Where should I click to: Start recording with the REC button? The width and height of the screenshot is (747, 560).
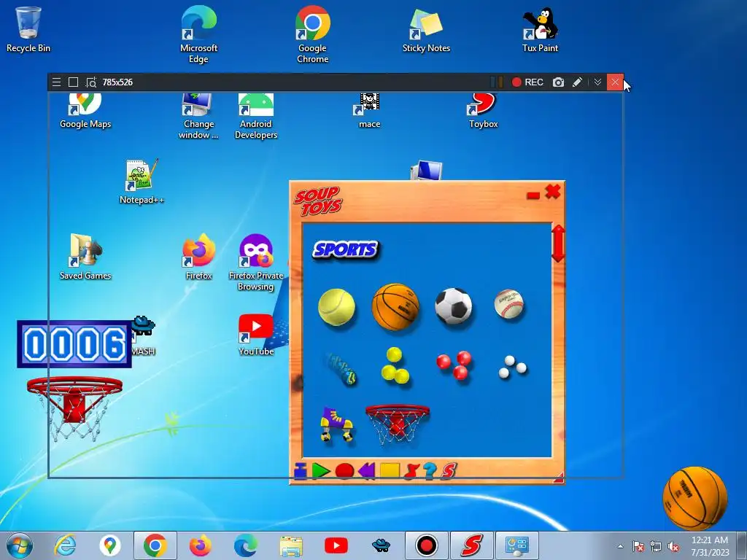[x=527, y=82]
